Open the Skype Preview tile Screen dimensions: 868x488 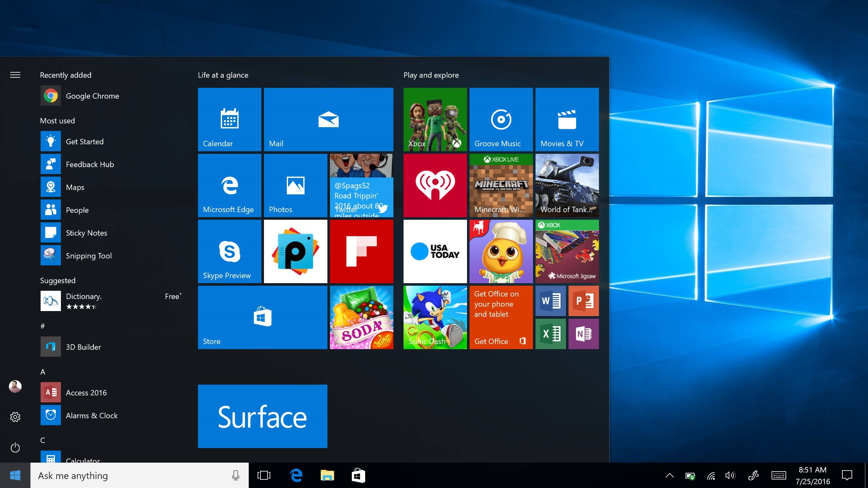coord(229,251)
